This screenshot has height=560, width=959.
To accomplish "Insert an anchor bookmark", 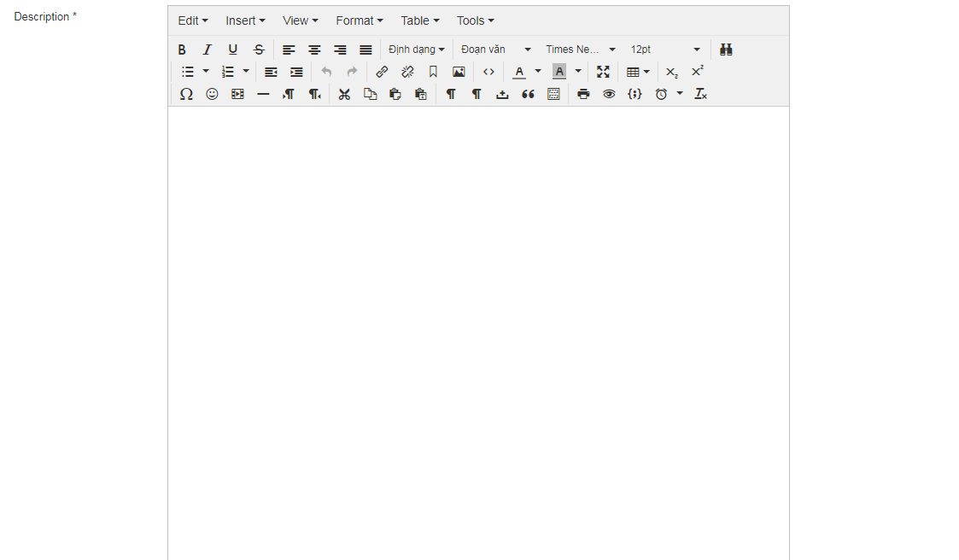I will (433, 73).
